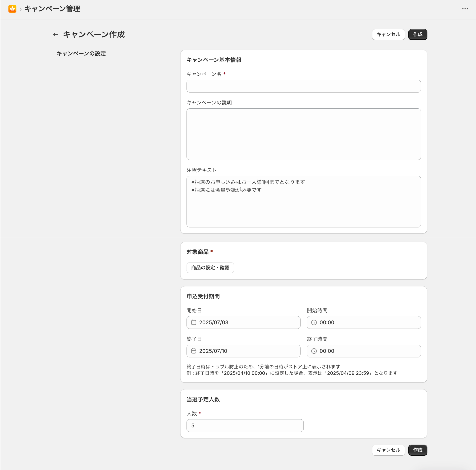The width and height of the screenshot is (476, 470).
Task: Focus the キャンペーン名 input field
Action: (303, 86)
